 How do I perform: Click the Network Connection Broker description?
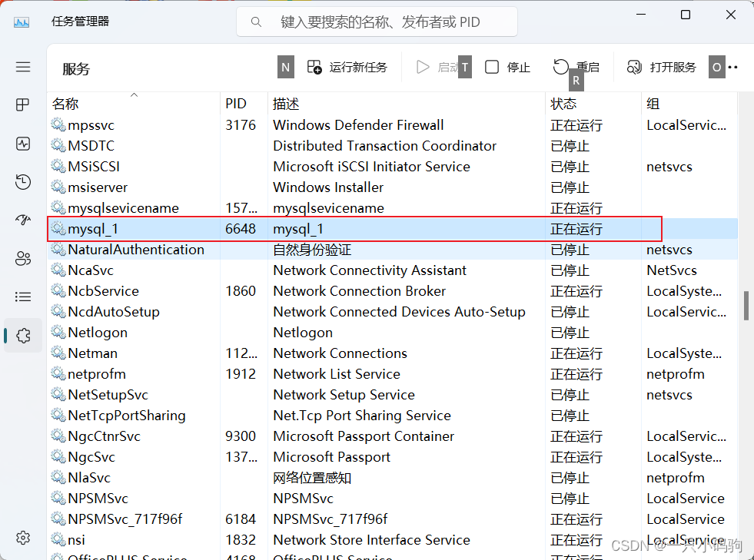coord(359,291)
